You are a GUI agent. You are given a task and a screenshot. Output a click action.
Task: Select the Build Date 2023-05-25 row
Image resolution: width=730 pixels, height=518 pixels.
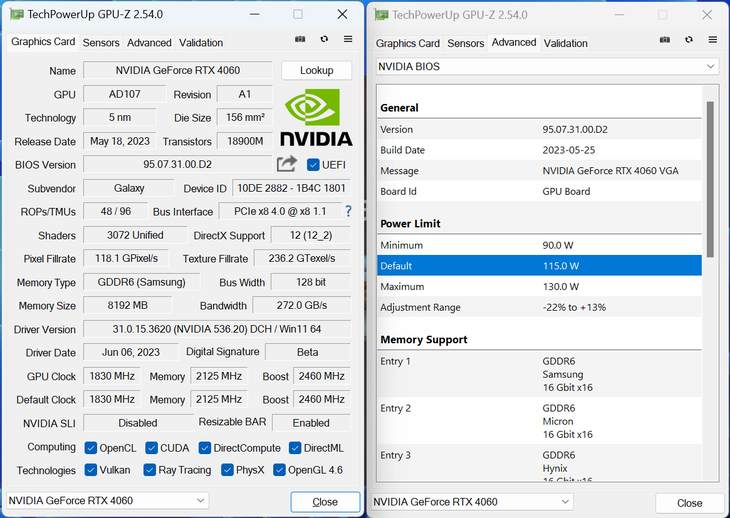click(539, 150)
